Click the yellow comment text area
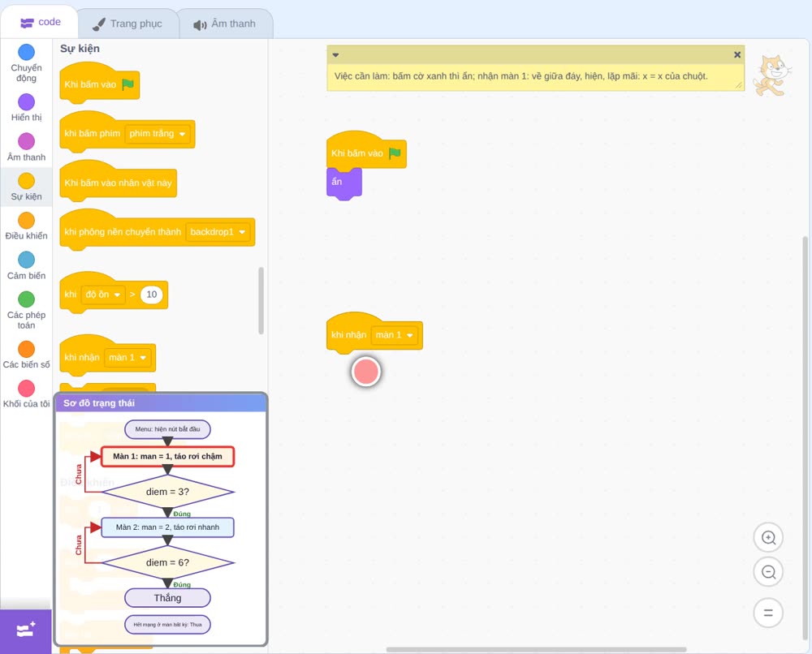 point(535,76)
